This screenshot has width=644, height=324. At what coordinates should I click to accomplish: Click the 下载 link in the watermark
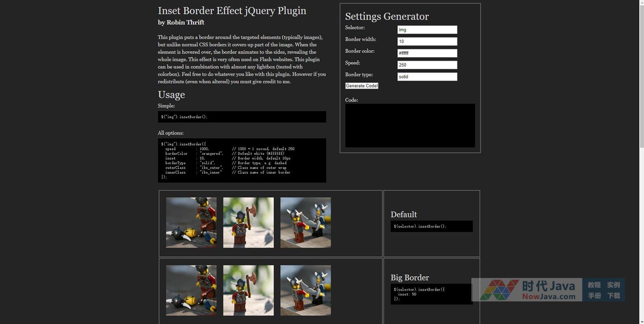(x=613, y=296)
